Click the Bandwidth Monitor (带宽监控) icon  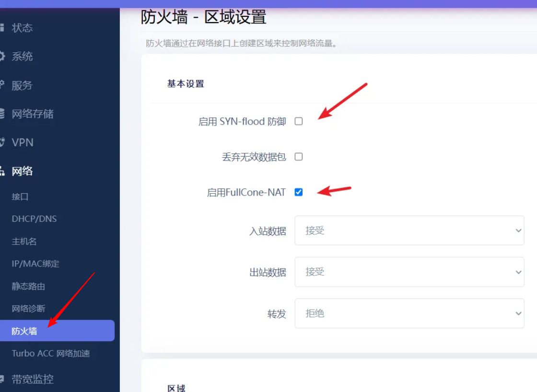[x=2, y=379]
